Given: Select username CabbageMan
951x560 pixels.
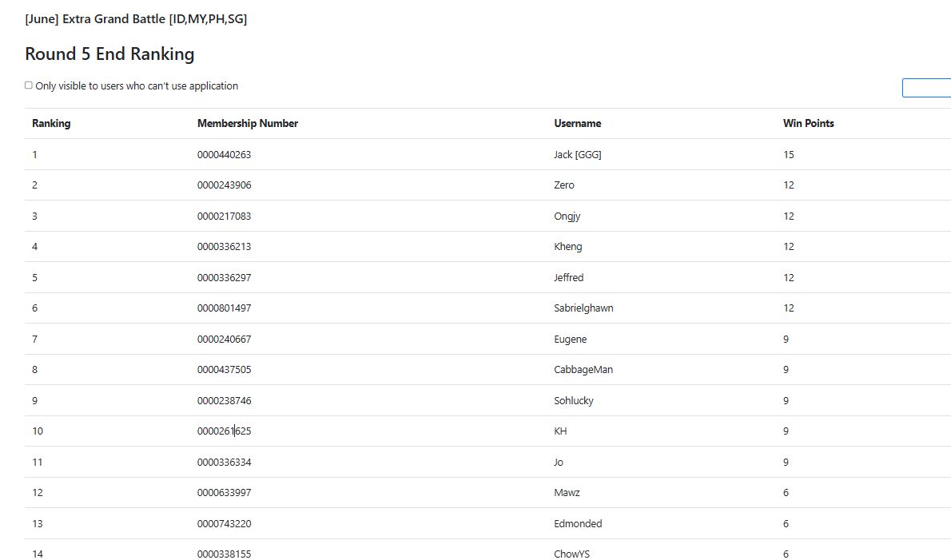Looking at the screenshot, I should click(583, 370).
